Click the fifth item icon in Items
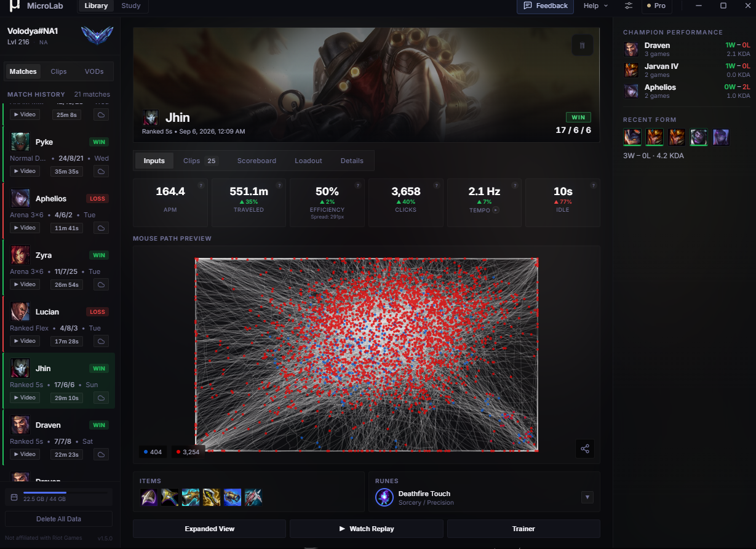Image resolution: width=756 pixels, height=549 pixels. pyautogui.click(x=233, y=497)
